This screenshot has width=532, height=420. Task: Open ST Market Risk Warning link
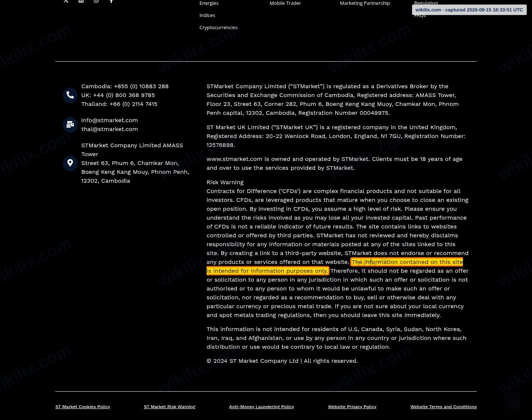click(170, 407)
